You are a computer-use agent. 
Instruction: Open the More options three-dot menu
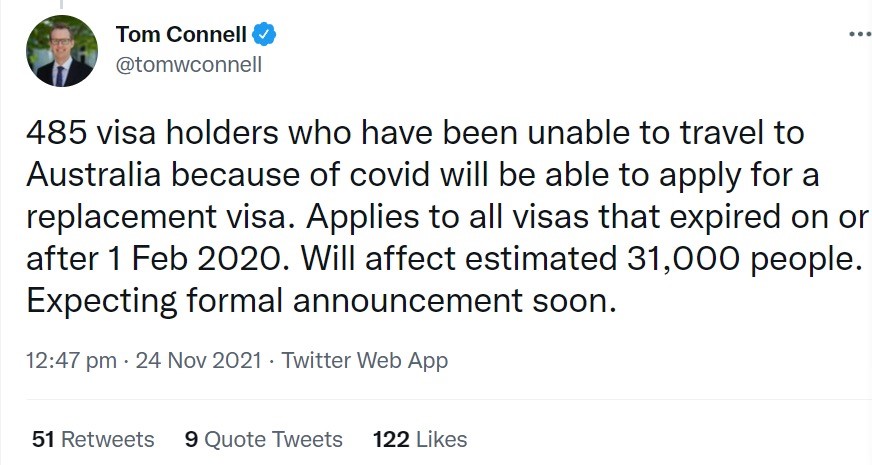pyautogui.click(x=859, y=34)
